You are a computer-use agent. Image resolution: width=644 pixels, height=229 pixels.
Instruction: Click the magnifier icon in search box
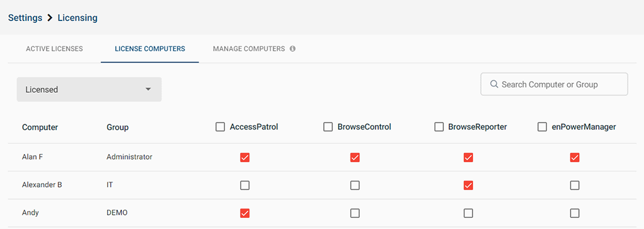point(494,84)
